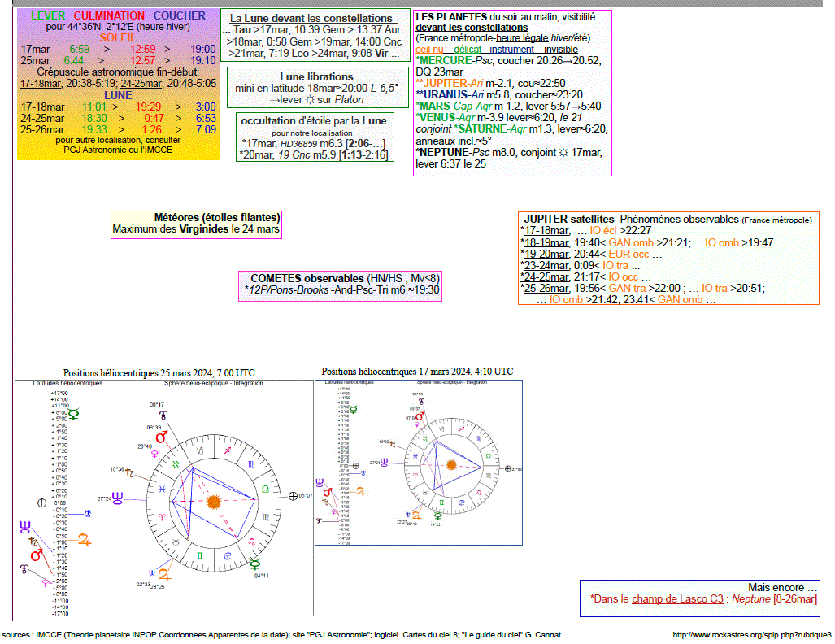Click the 'invisible' legend link
Viewport: 835px width, 644px height.
point(561,50)
